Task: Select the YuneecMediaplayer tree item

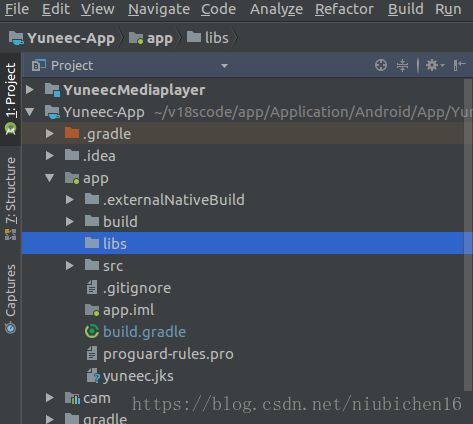Action: [x=134, y=90]
